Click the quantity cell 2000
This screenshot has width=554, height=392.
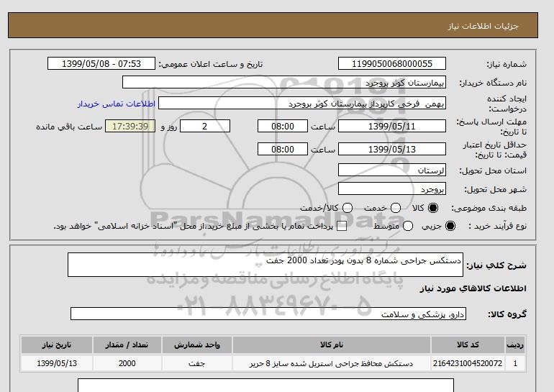pos(127,363)
